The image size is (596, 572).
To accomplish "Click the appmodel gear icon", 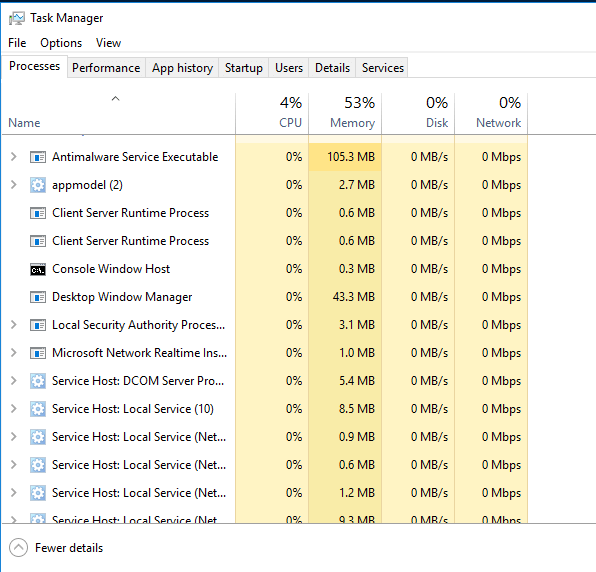I will (38, 185).
